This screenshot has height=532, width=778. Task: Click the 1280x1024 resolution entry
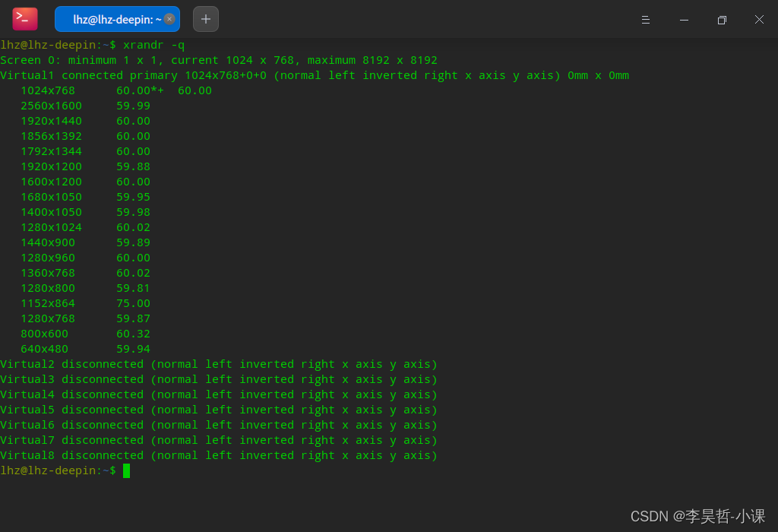point(51,227)
